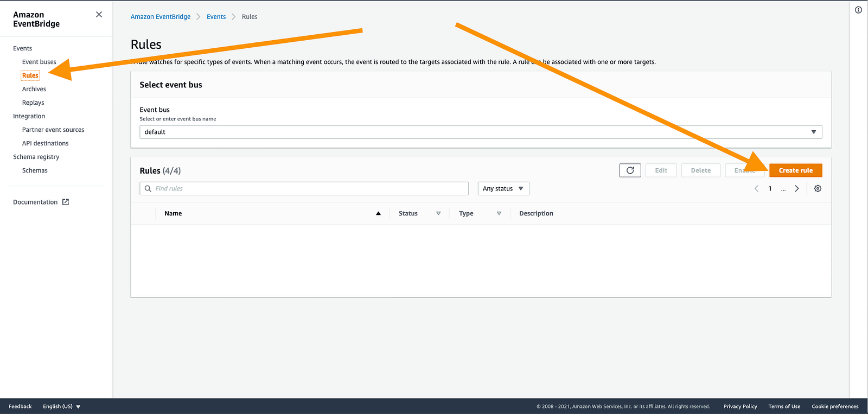Open Partner event sources in the sidebar
Screen dimensions: 868x414
tap(53, 130)
